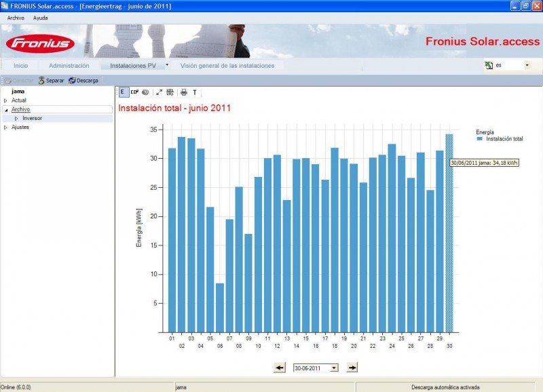Click the application icon in title bar
The image size is (543, 392).
pos(5,6)
